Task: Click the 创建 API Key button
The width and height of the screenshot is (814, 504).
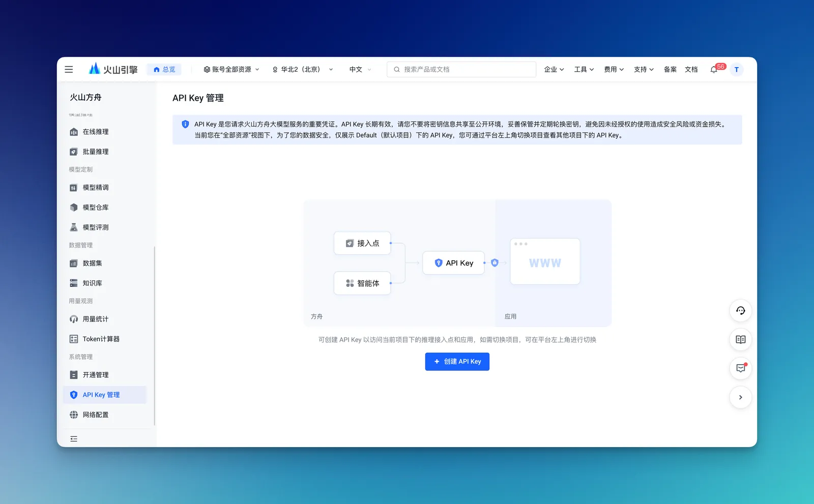Action: pyautogui.click(x=457, y=362)
